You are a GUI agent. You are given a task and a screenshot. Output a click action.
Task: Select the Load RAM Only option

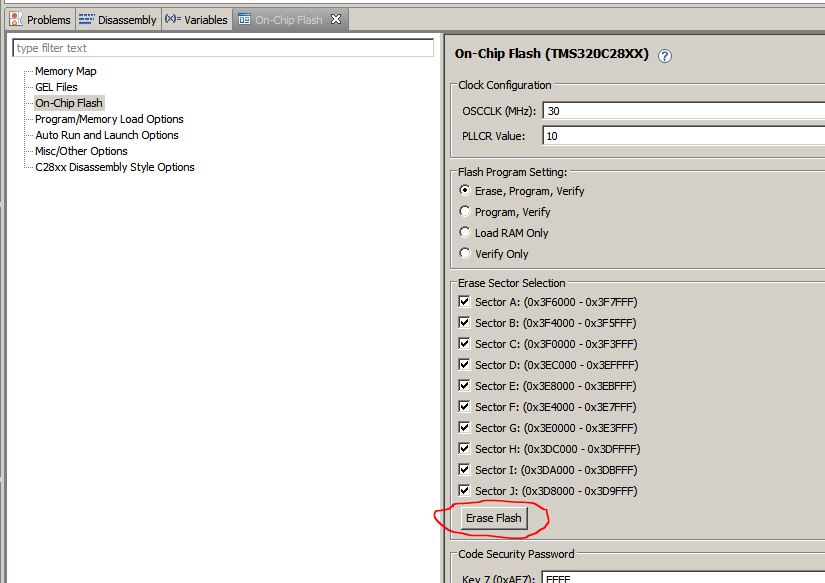464,232
